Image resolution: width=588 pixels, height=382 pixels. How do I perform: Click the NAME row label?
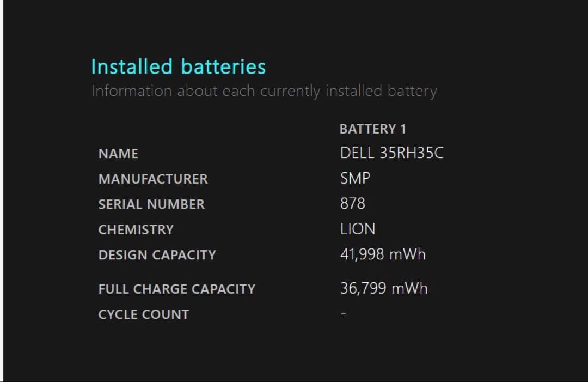pos(118,154)
